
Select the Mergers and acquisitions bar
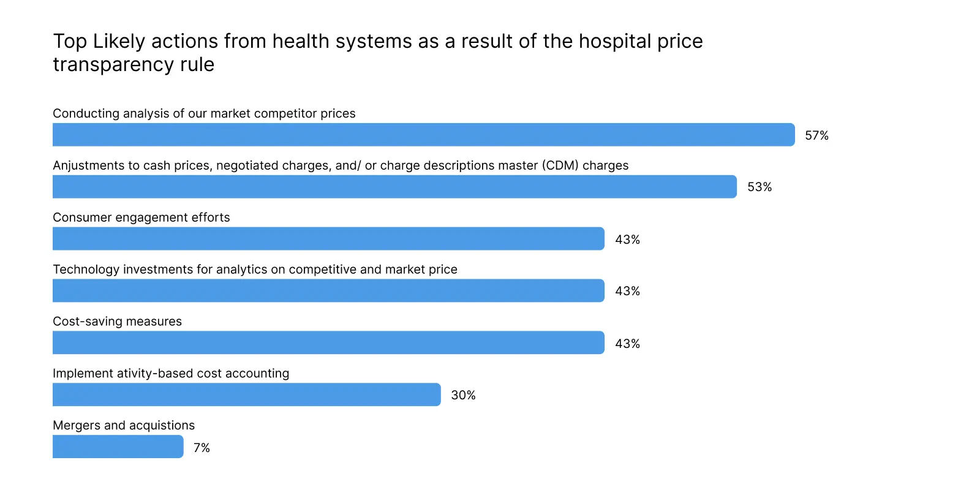[x=118, y=447]
